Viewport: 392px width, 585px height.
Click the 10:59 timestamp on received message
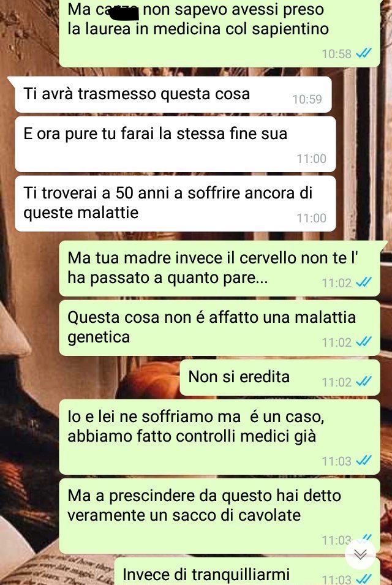click(307, 99)
